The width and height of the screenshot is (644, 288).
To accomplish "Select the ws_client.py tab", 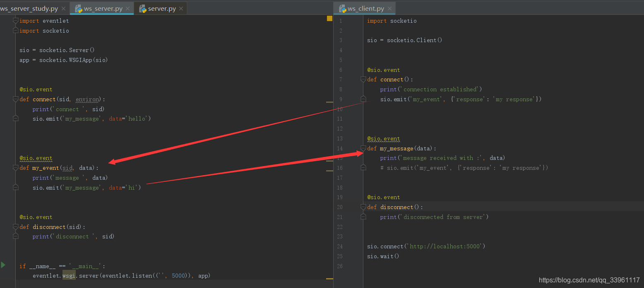I will (x=365, y=9).
